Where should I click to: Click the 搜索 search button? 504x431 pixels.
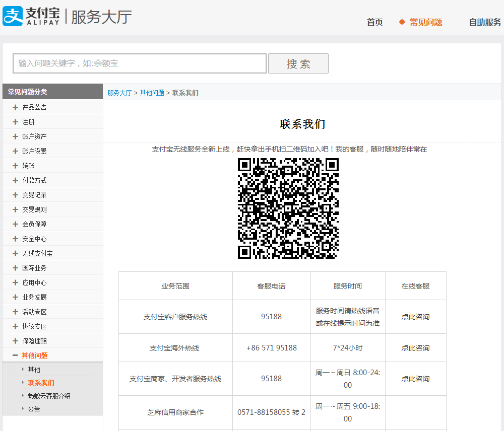coord(298,63)
